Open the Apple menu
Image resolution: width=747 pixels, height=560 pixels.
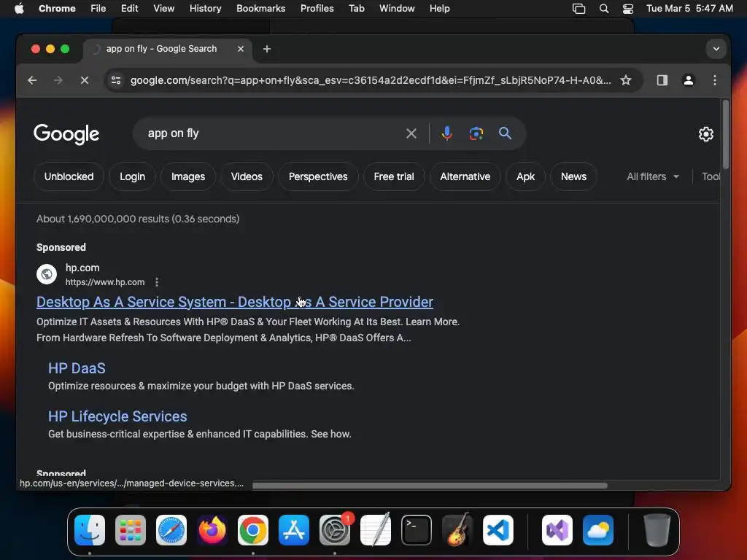pyautogui.click(x=19, y=9)
